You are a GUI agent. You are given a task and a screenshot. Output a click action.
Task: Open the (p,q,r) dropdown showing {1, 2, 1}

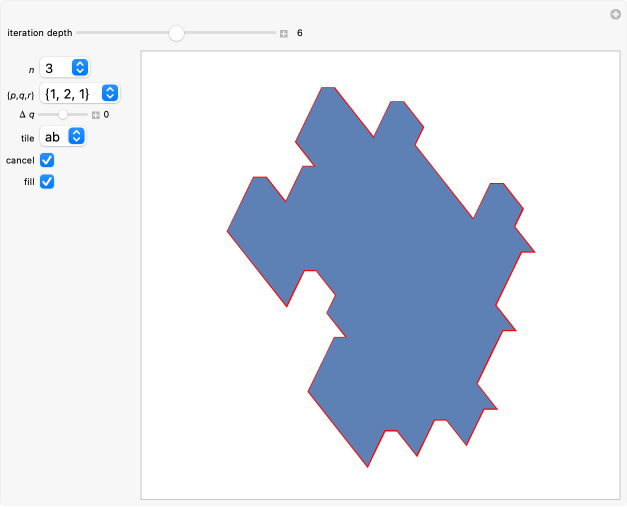80,93
